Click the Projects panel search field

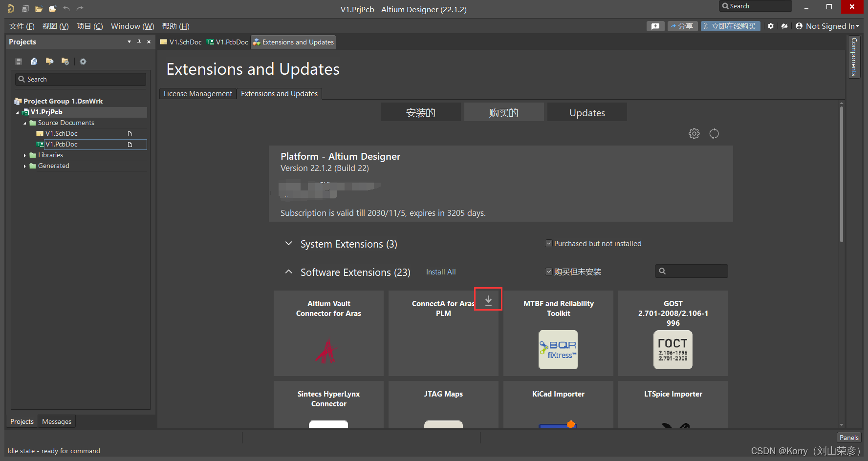click(81, 79)
